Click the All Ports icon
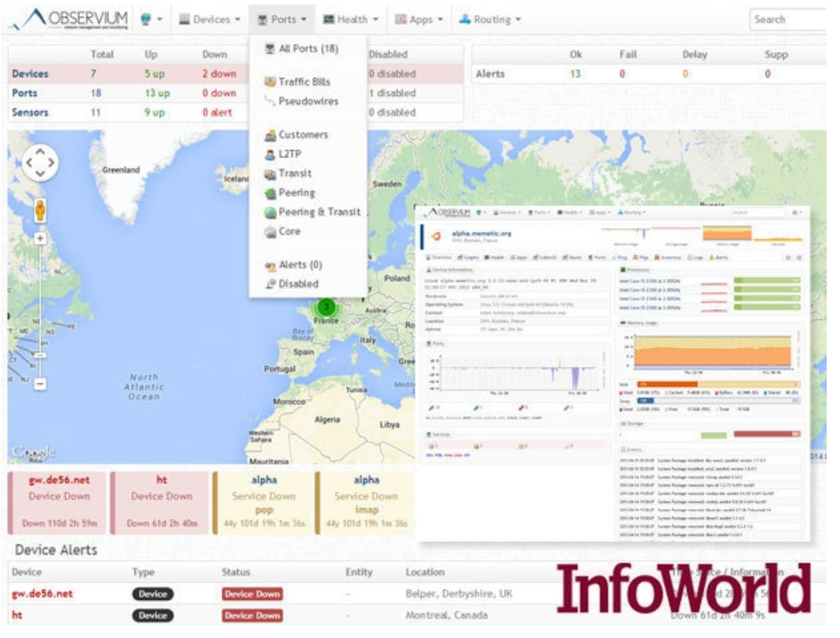The width and height of the screenshot is (840, 638). tap(270, 49)
